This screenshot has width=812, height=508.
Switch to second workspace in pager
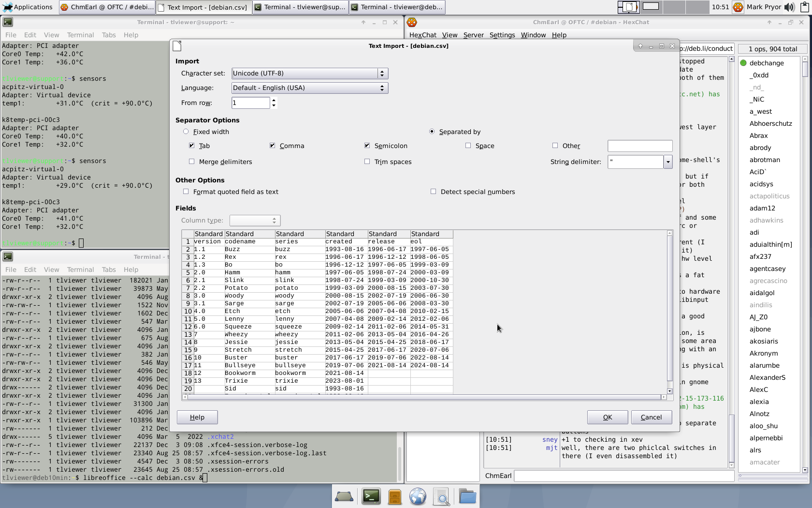click(x=651, y=7)
